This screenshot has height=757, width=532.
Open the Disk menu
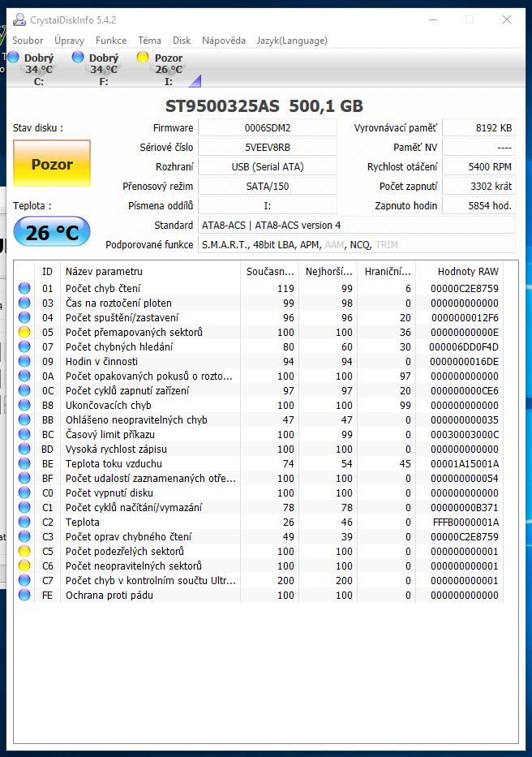click(x=182, y=41)
